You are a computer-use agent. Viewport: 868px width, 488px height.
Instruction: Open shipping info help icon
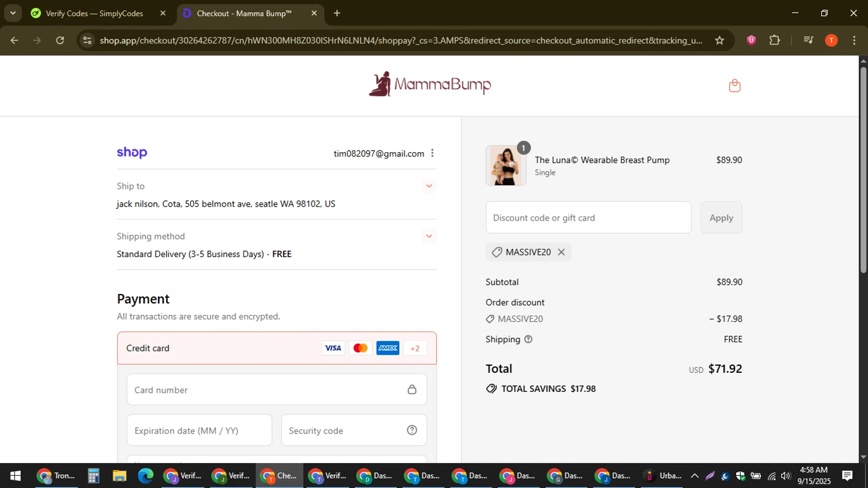[x=528, y=339]
